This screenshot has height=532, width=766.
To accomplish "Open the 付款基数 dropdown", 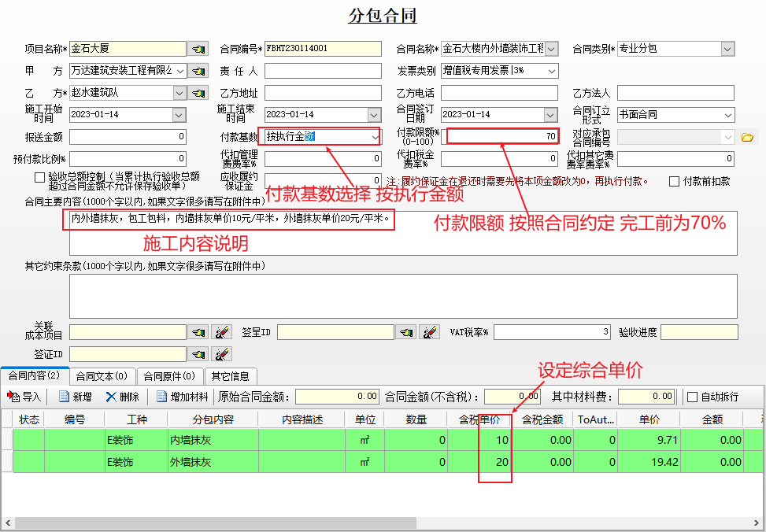I will tap(375, 137).
